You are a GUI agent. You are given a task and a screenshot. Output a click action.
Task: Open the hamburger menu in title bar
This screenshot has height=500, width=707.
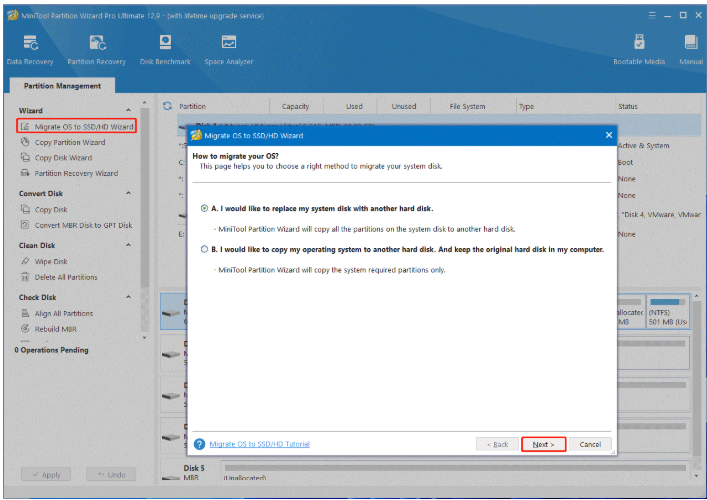tap(652, 15)
